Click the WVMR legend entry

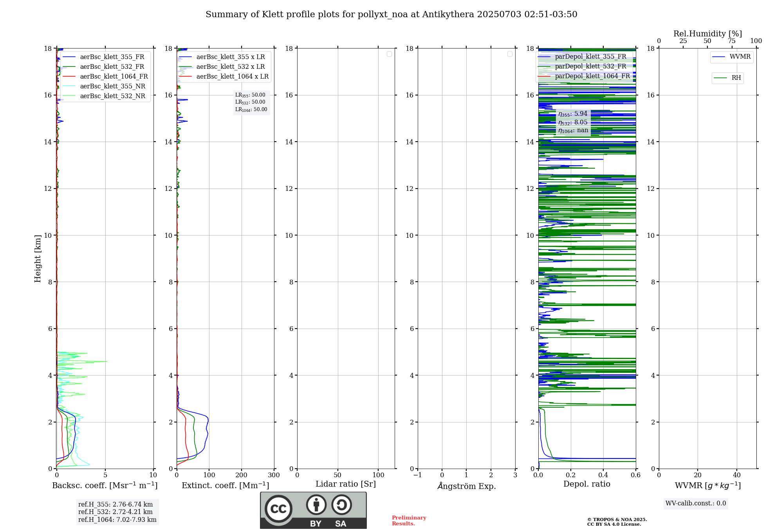click(732, 57)
